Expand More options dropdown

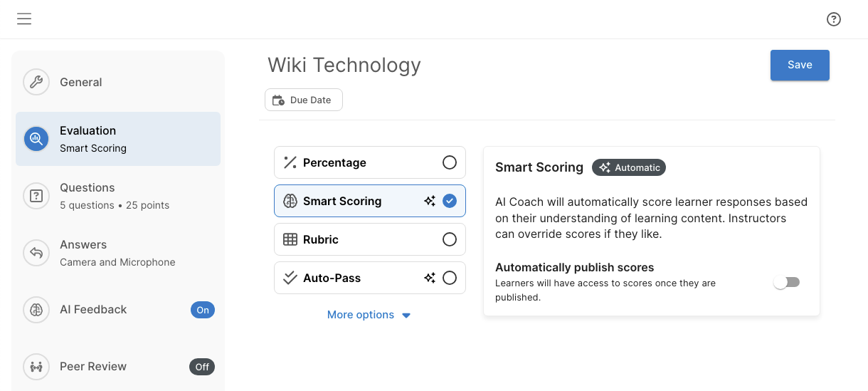(369, 315)
